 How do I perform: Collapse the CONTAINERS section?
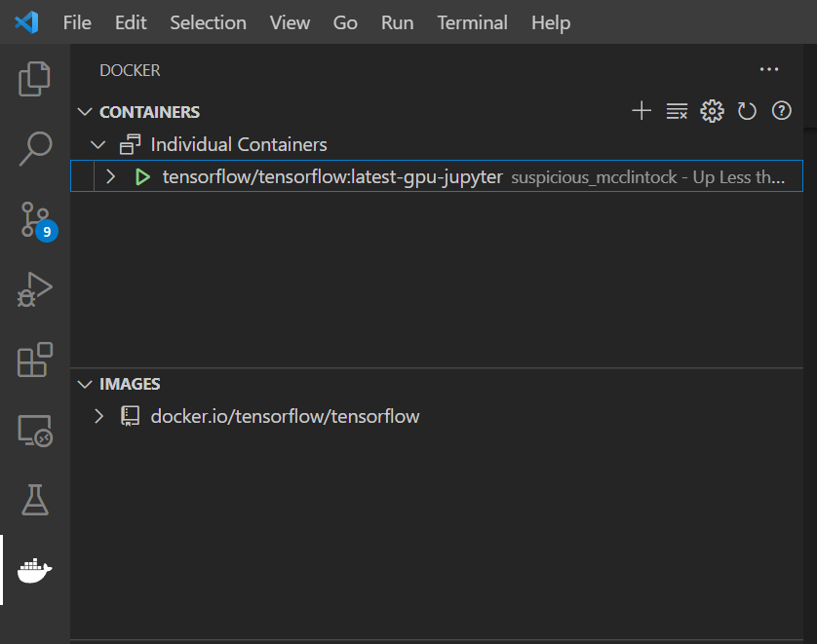(85, 112)
